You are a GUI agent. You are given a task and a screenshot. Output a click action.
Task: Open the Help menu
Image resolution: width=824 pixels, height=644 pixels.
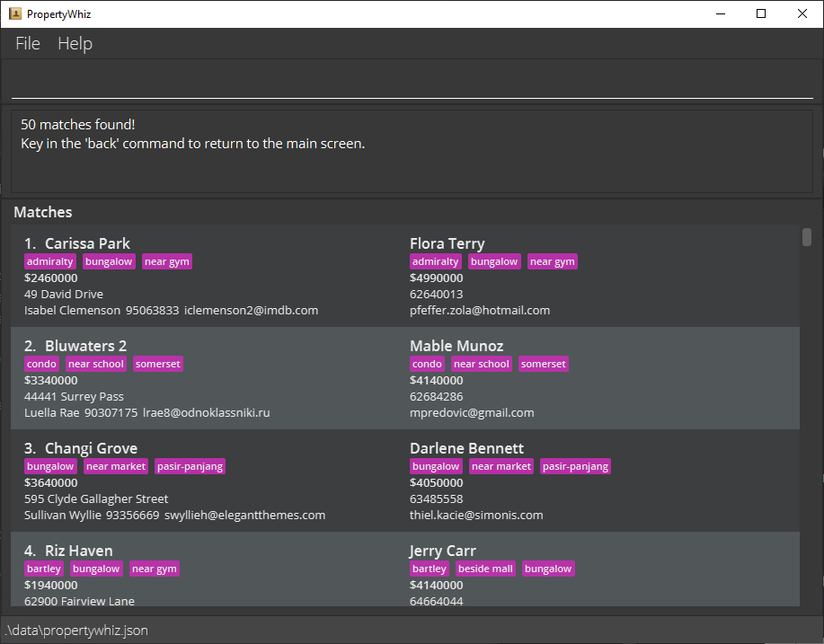[75, 43]
